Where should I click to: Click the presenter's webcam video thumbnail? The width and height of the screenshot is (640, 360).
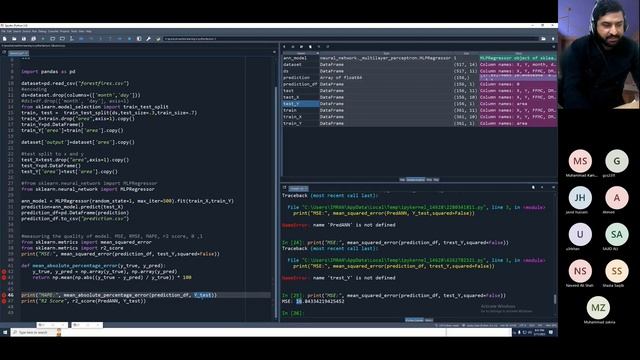599,54
